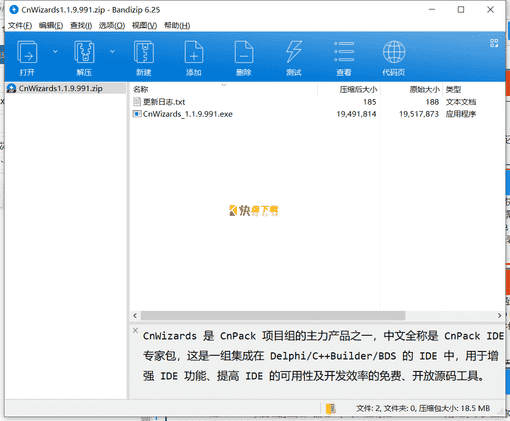The width and height of the screenshot is (510, 421).
Task: Click the exe icon of CnWizards_1.1.9.991.exe
Action: (x=137, y=114)
